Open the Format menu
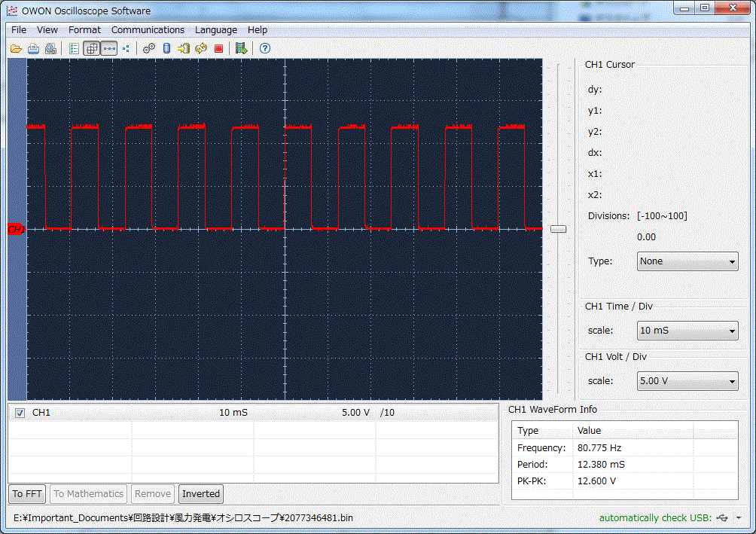Screen dimensions: 756x534 point(84,30)
